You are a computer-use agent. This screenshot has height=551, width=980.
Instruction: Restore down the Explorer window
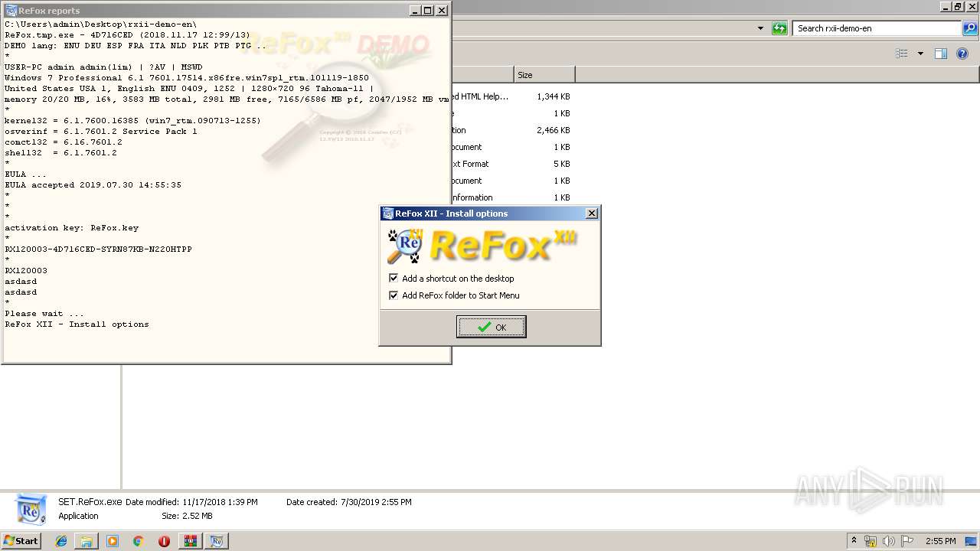click(x=958, y=6)
